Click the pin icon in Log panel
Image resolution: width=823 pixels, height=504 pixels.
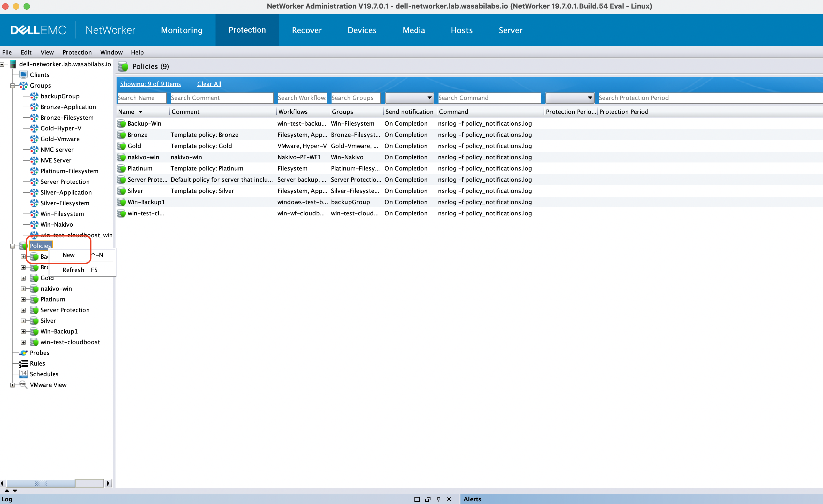coord(439,499)
